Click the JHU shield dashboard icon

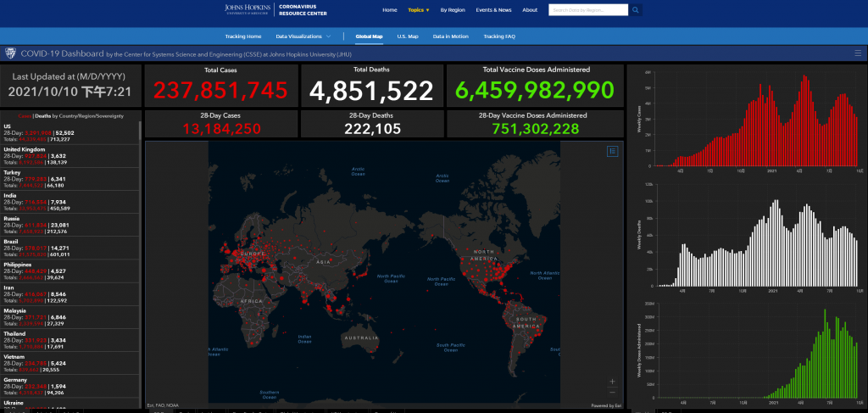[x=10, y=53]
